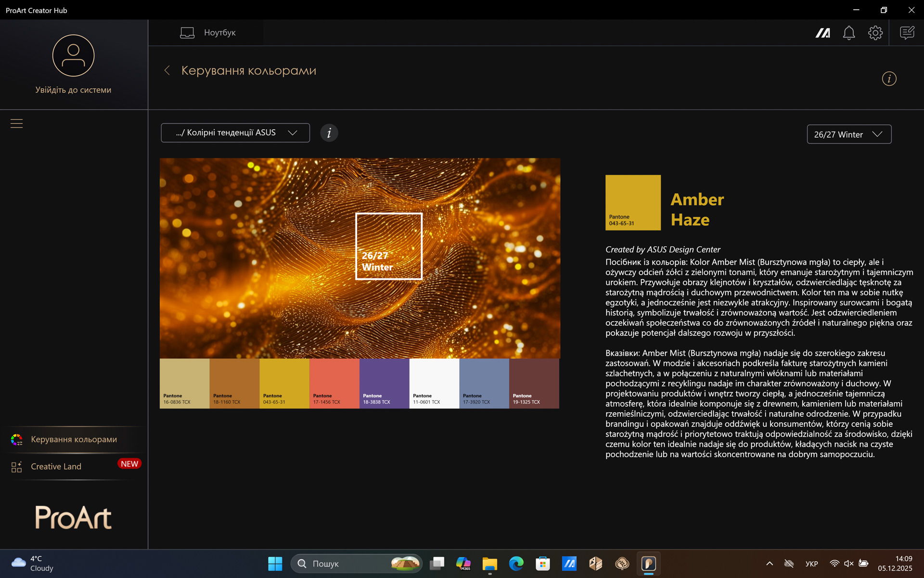Go back with the left arrow
The height and width of the screenshot is (578, 924).
pos(167,70)
